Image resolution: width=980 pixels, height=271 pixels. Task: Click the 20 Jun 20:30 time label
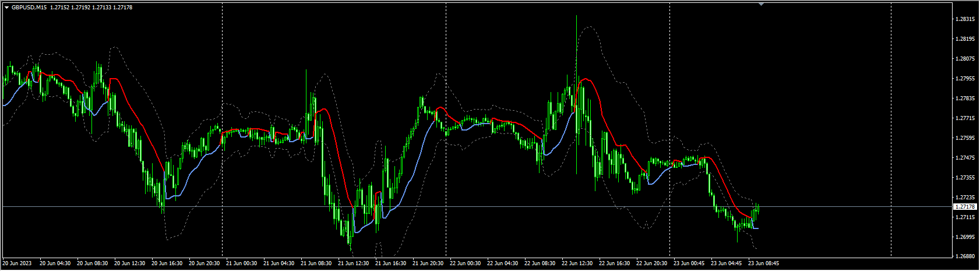[205, 263]
